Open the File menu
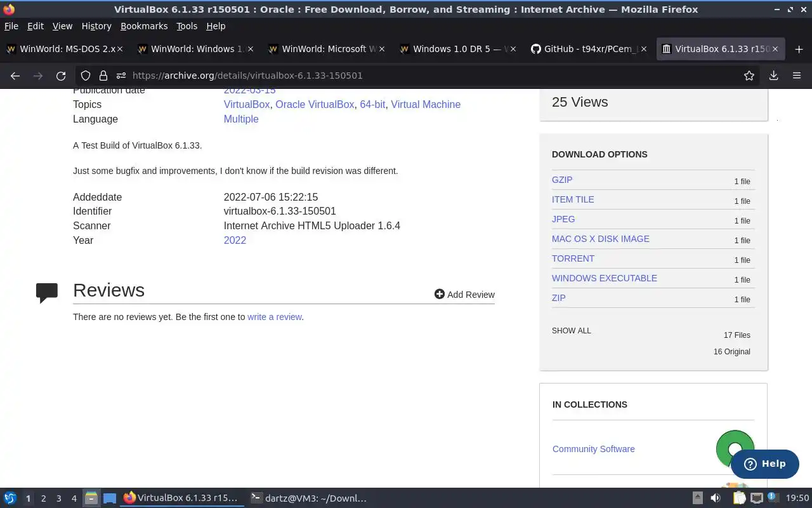 click(x=11, y=26)
